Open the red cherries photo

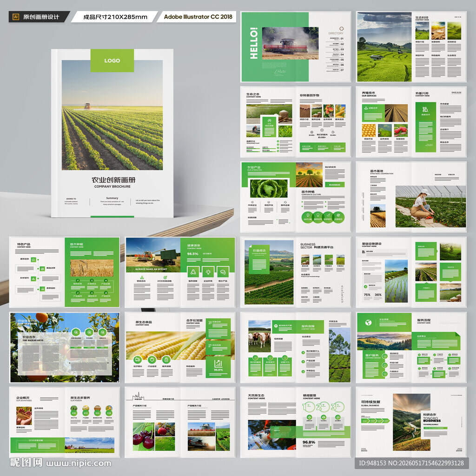pos(144,436)
